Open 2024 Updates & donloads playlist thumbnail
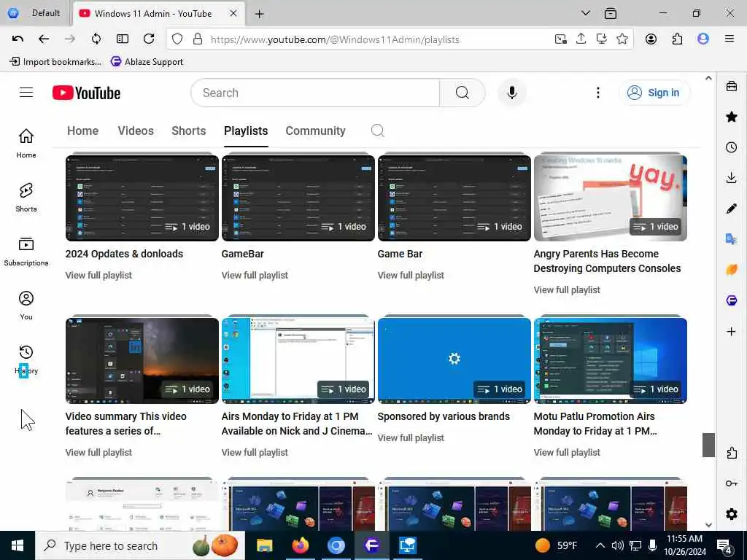 (142, 198)
